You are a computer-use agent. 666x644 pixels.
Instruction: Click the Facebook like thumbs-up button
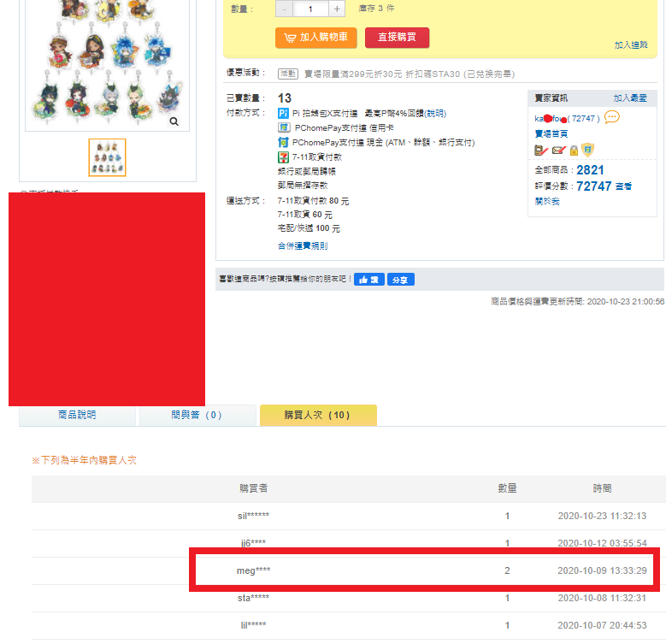point(368,280)
